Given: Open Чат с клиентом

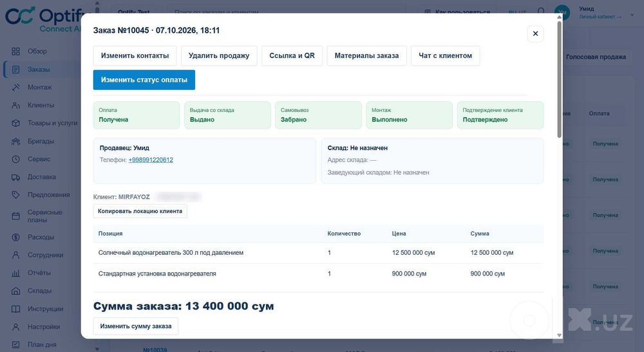Looking at the screenshot, I should (x=445, y=55).
